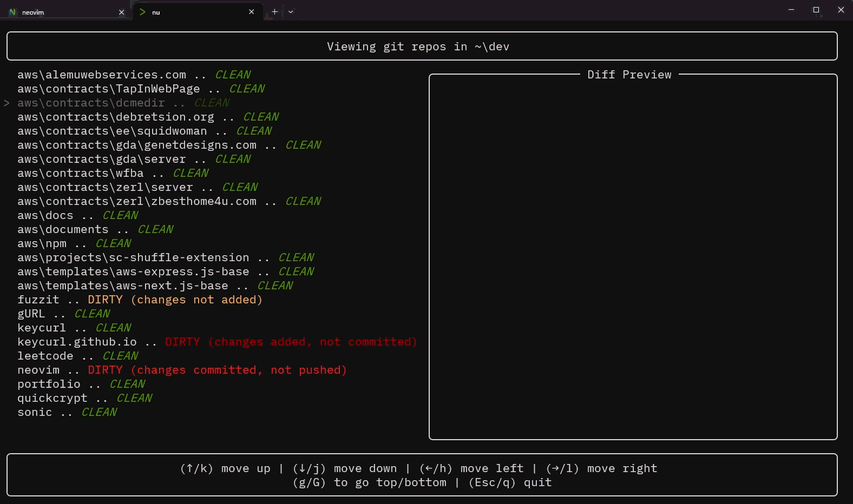Click the '(→/l) move right' hint
This screenshot has width=853, height=504.
pyautogui.click(x=601, y=468)
